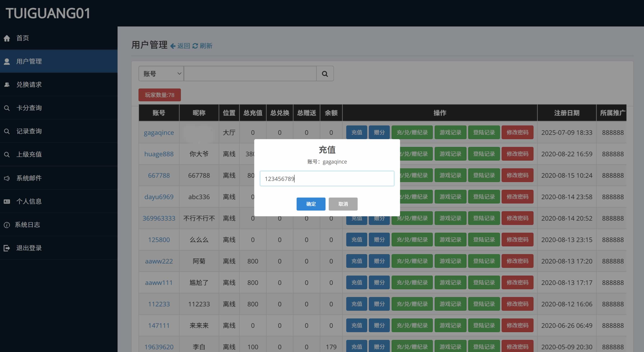Viewport: 644px width, 352px height.
Task: Open 兑换请求 in the sidebar
Action: (x=29, y=85)
